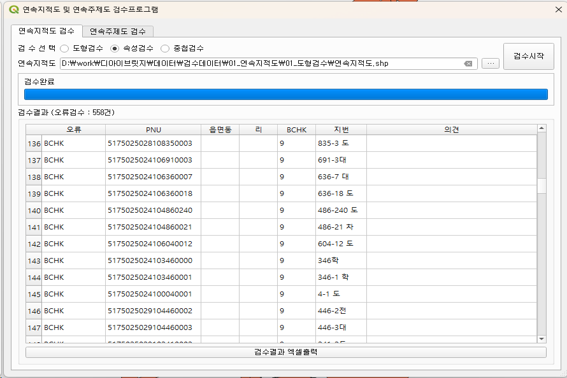Click PNU cell 5175025028108350003
The height and width of the screenshot is (378, 567).
tap(153, 144)
